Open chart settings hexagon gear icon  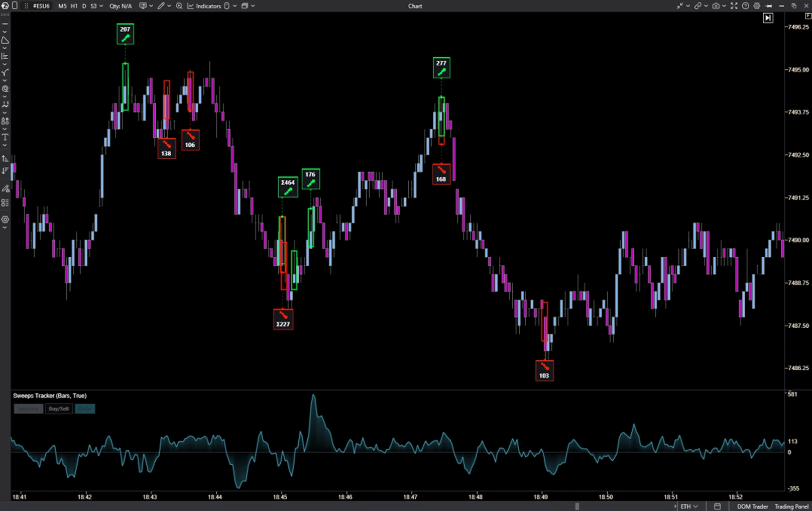(757, 6)
